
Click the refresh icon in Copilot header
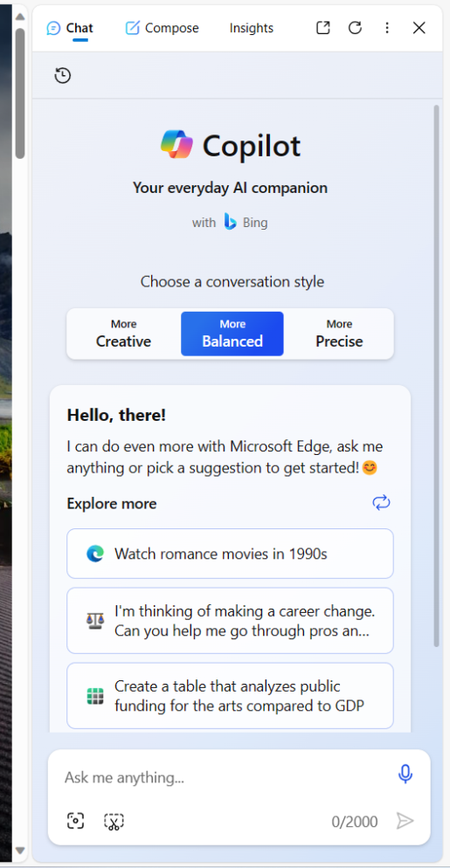point(355,28)
